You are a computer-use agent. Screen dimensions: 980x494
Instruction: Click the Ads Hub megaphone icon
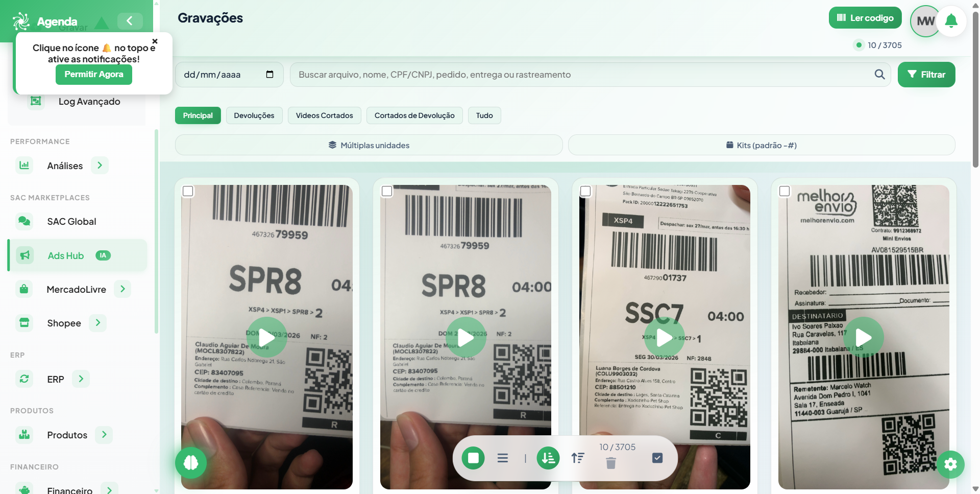pyautogui.click(x=24, y=255)
